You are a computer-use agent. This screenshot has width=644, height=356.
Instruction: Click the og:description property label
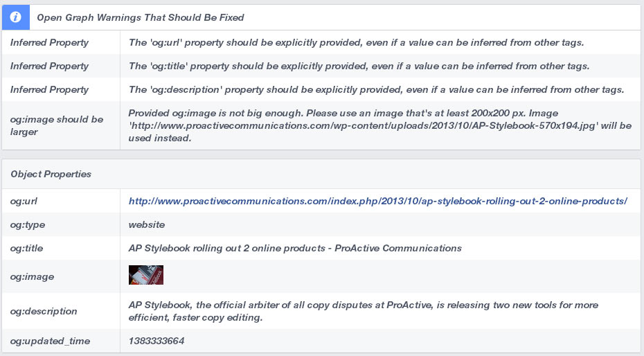click(x=44, y=311)
